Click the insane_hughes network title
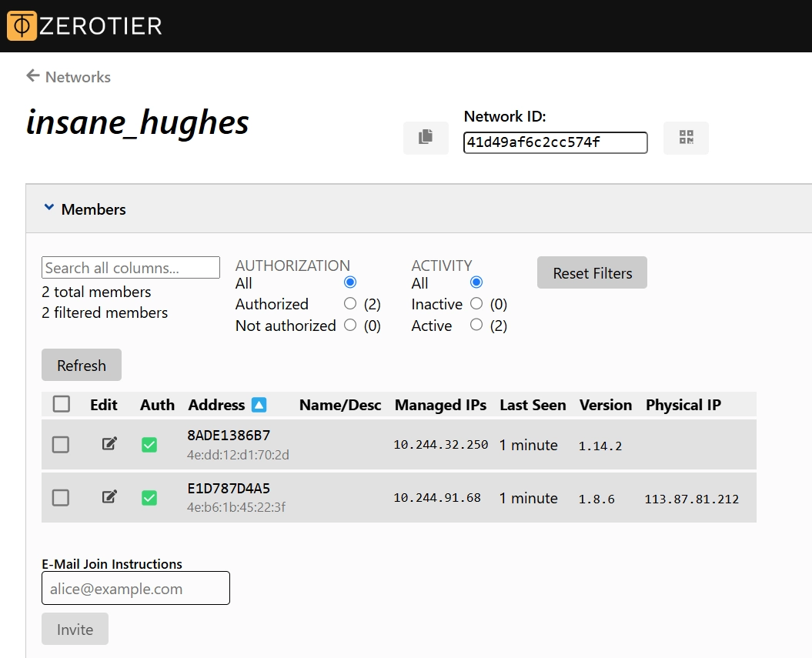The width and height of the screenshot is (812, 658). coord(137,123)
